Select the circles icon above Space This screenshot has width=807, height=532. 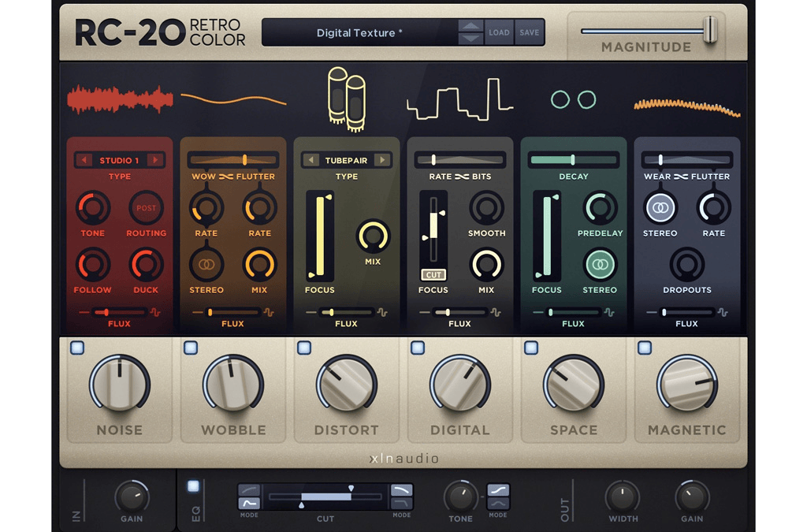(x=573, y=100)
